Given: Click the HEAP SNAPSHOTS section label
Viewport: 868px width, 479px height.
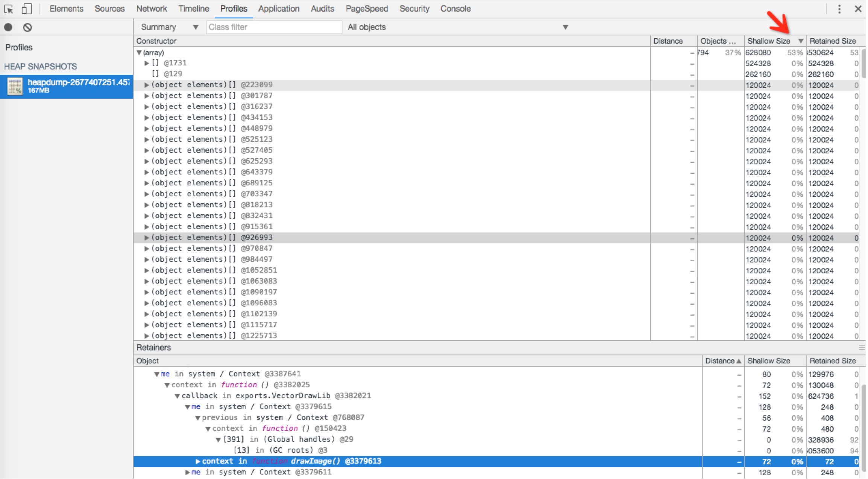Looking at the screenshot, I should 40,67.
